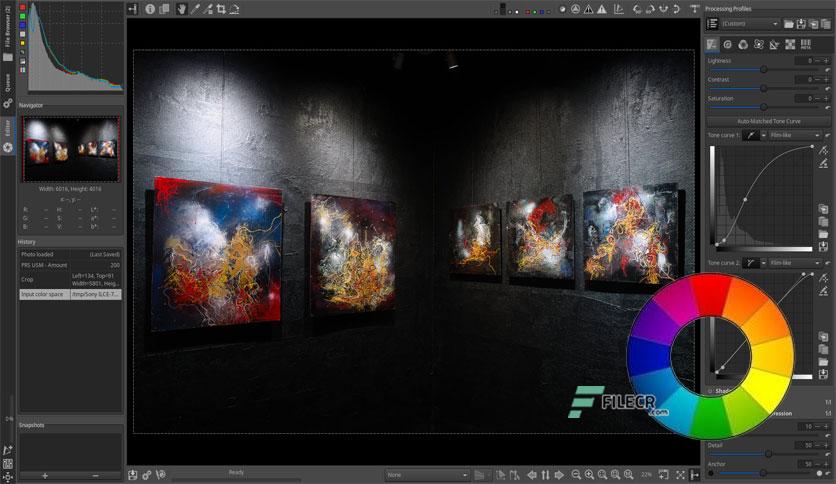Flip image vertically
The height and width of the screenshot is (484, 836).
pyautogui.click(x=676, y=9)
